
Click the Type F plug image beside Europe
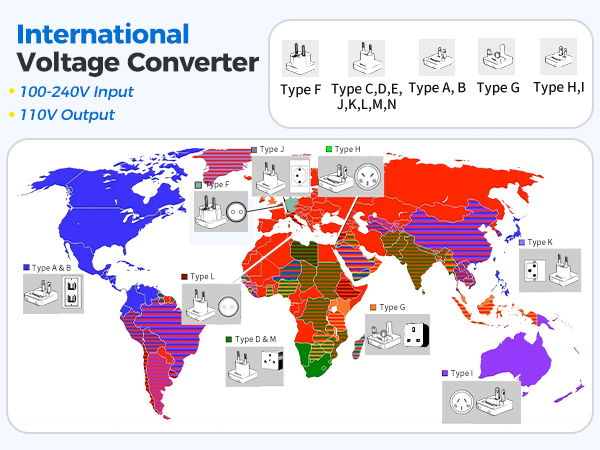click(x=221, y=211)
